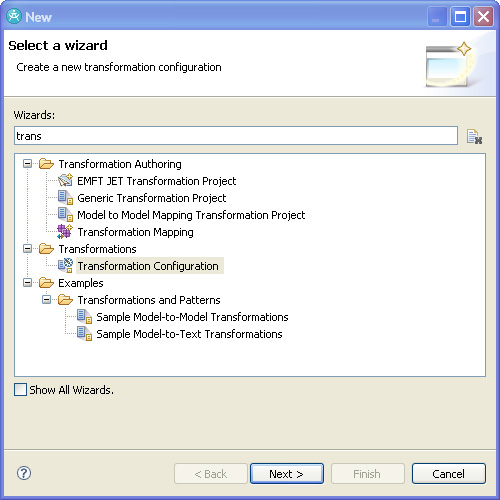
Task: Click into the Wizards filter text field
Action: point(236,136)
